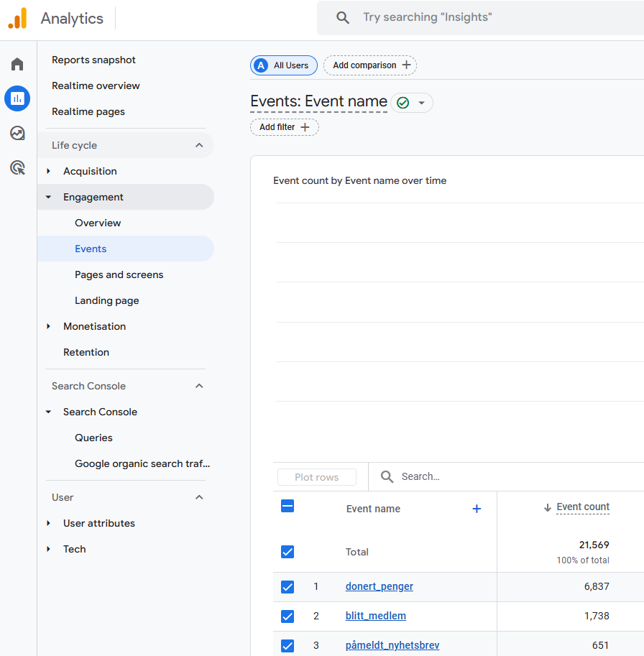Screen dimensions: 644x656
Task: Click the Add comparison button
Action: click(370, 65)
